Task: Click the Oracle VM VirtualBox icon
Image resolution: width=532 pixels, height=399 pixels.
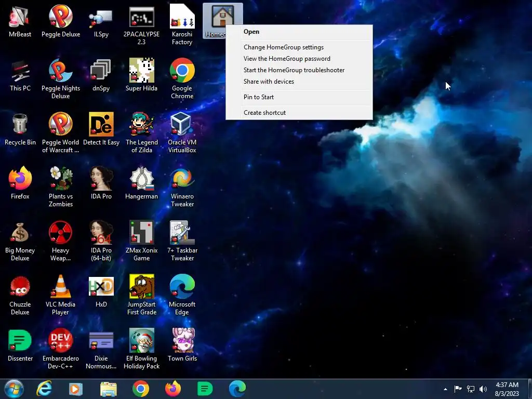Action: pyautogui.click(x=182, y=134)
